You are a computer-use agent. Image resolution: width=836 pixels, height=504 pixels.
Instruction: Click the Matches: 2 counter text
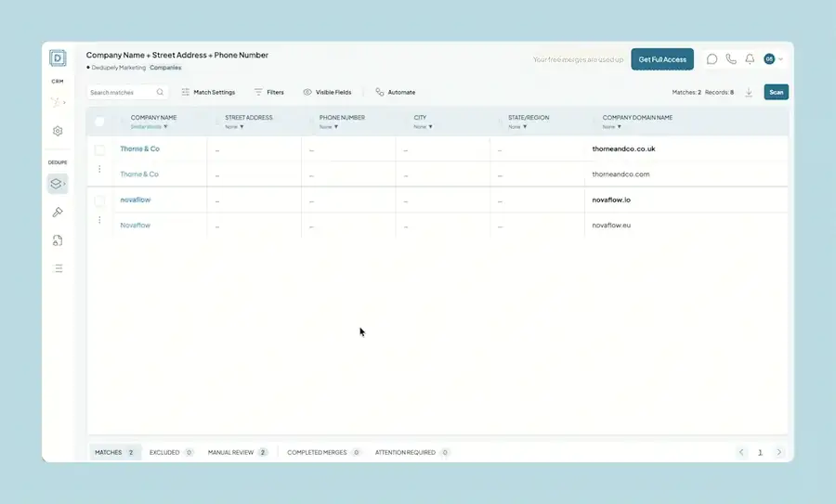pos(686,92)
